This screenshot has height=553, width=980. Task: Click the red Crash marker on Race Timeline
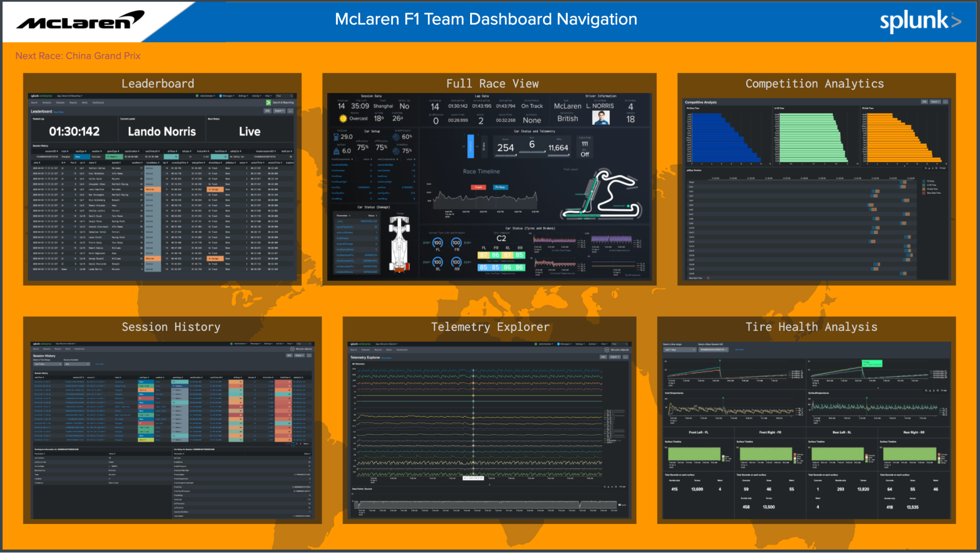point(478,187)
